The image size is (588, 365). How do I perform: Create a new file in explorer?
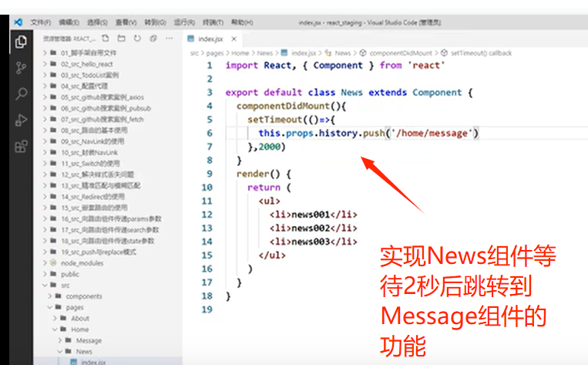106,39
